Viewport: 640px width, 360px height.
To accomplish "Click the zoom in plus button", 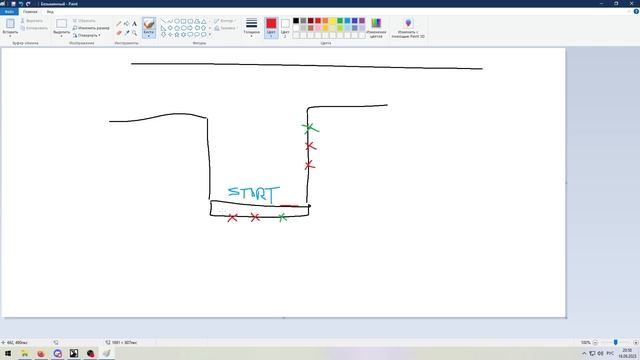I will (x=636, y=342).
